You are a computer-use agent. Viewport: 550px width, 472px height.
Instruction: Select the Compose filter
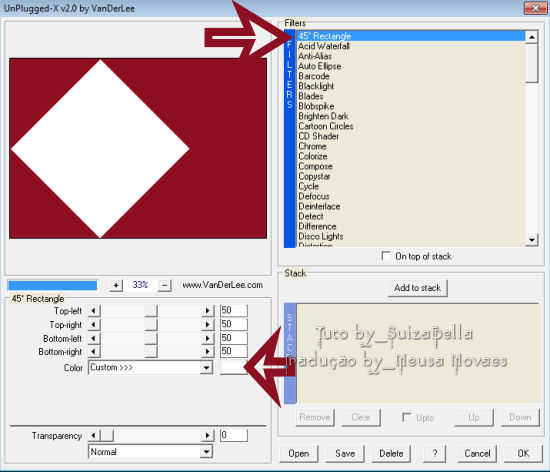(x=411, y=166)
